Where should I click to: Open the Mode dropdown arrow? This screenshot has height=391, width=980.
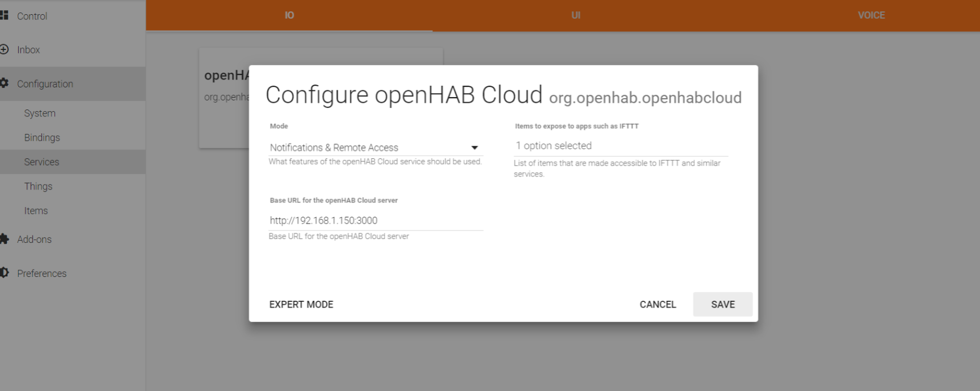pyautogui.click(x=474, y=148)
